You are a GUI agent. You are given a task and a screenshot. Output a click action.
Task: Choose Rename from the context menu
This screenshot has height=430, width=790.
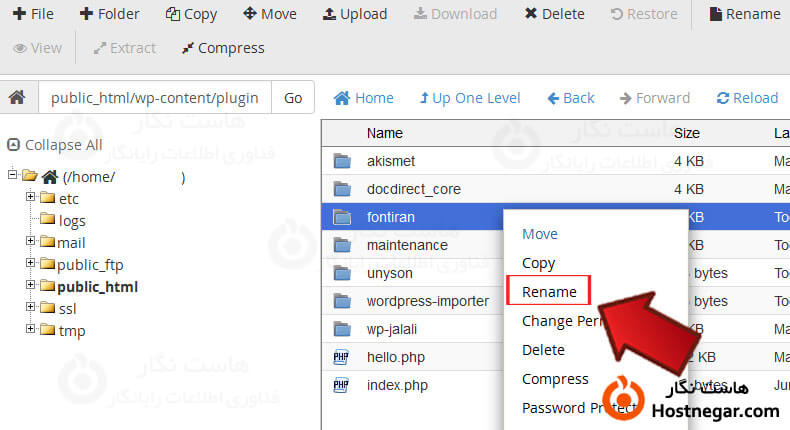point(549,292)
